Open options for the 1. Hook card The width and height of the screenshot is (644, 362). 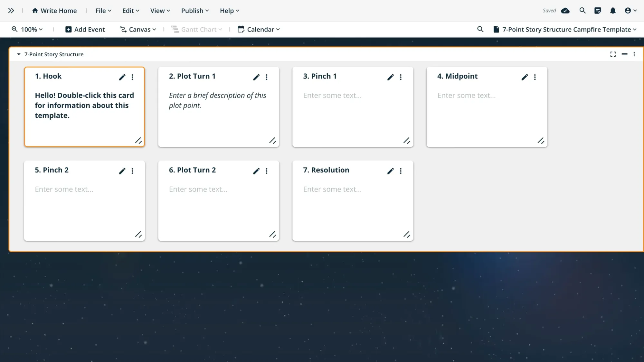point(132,77)
